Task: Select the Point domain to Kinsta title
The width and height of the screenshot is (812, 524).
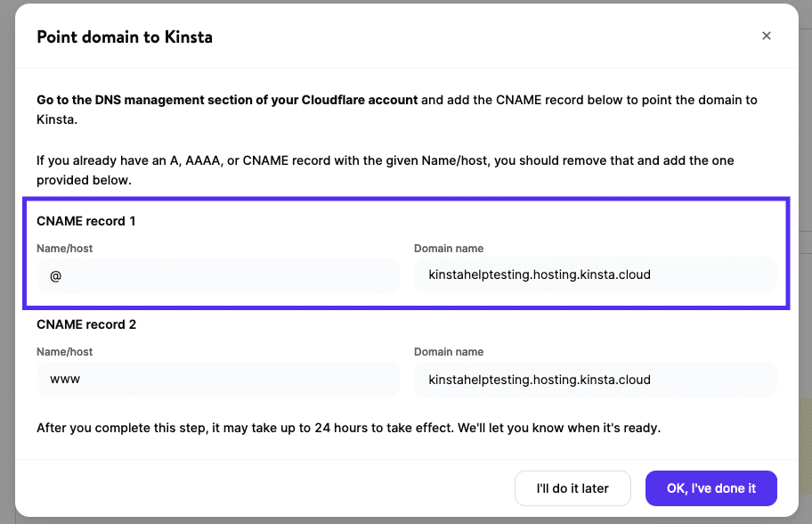Action: [x=124, y=37]
